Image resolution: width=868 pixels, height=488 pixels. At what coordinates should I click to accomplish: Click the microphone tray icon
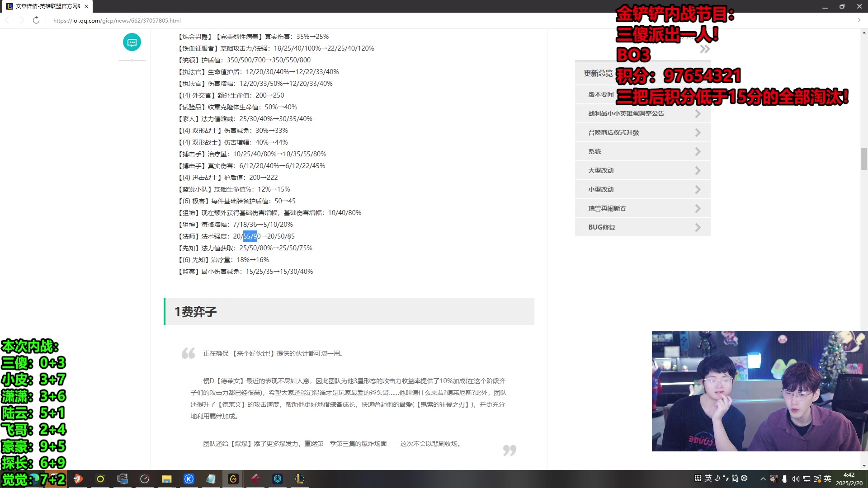click(x=785, y=479)
